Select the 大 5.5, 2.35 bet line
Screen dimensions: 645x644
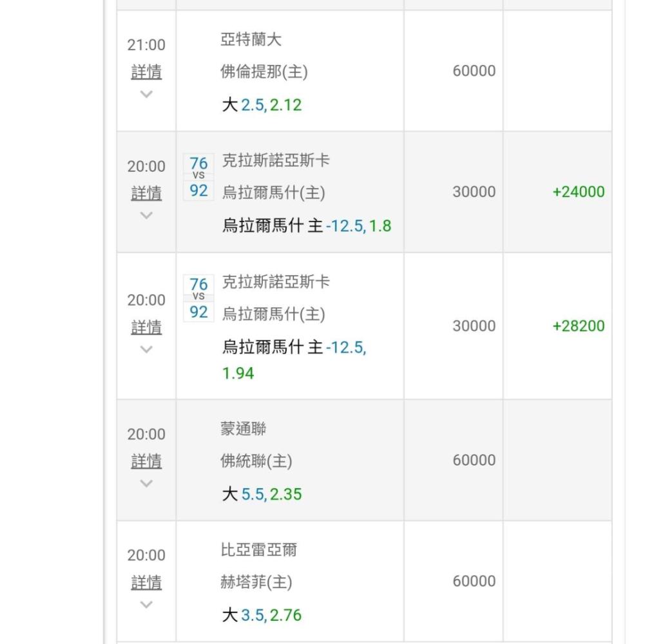coord(262,494)
